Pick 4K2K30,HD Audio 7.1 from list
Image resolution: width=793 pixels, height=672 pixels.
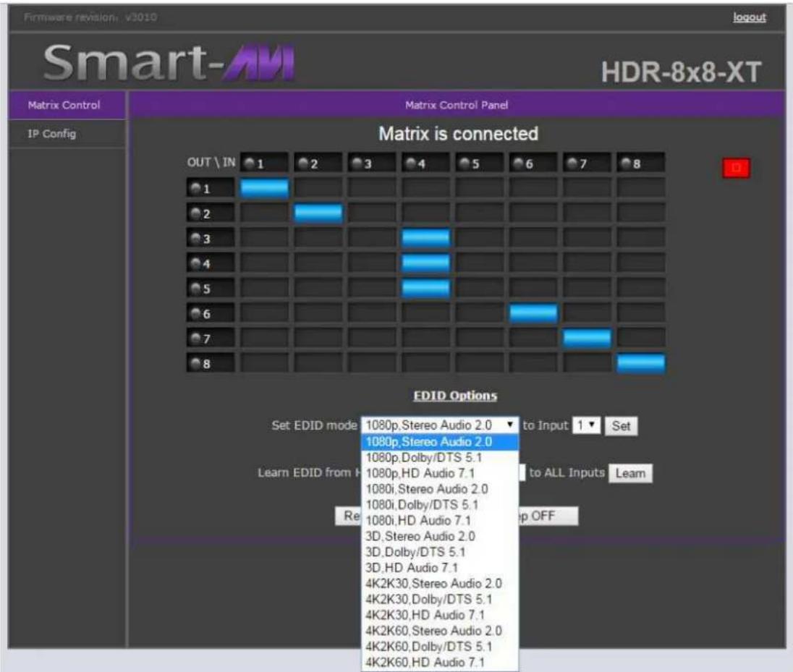(439, 615)
